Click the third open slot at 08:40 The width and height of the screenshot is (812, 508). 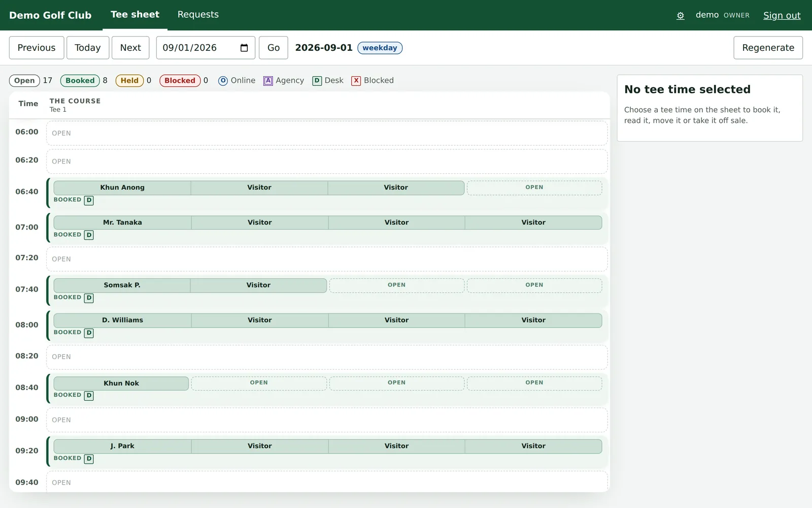click(397, 384)
